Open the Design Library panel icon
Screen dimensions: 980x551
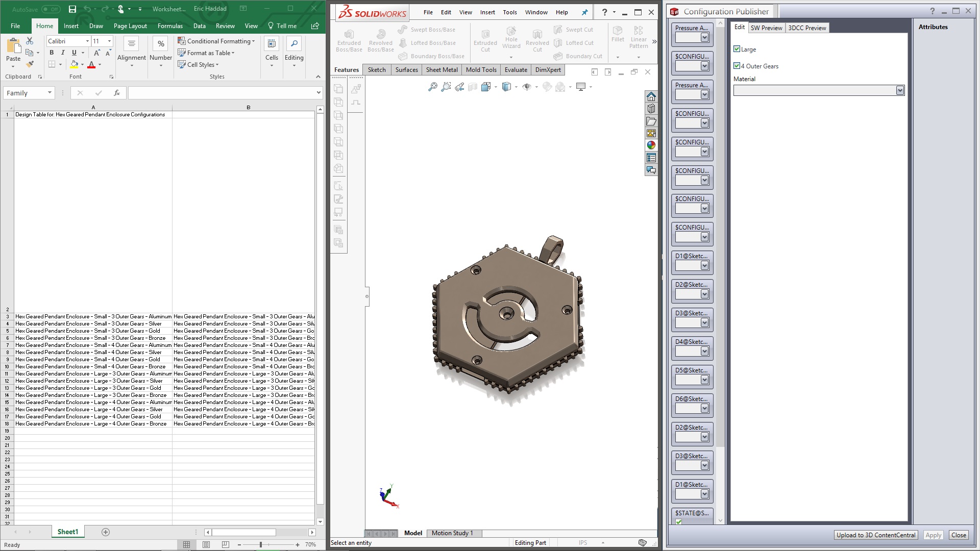651,108
